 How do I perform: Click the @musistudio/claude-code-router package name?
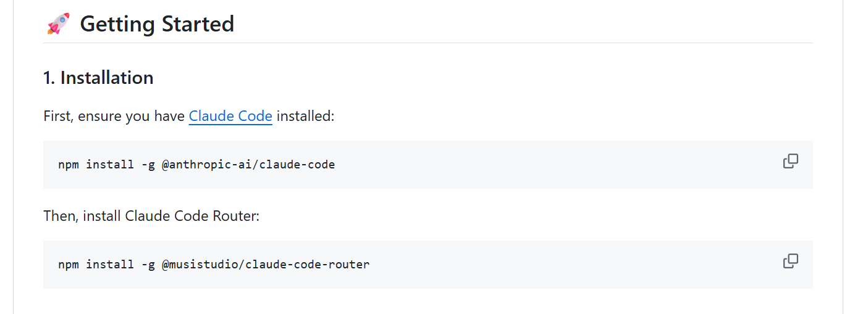265,265
